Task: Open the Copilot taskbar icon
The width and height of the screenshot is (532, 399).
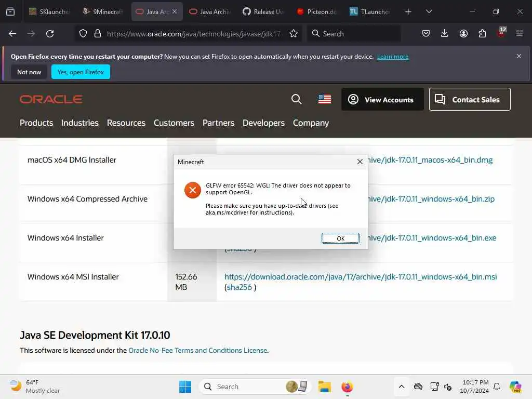Action: pos(515,387)
